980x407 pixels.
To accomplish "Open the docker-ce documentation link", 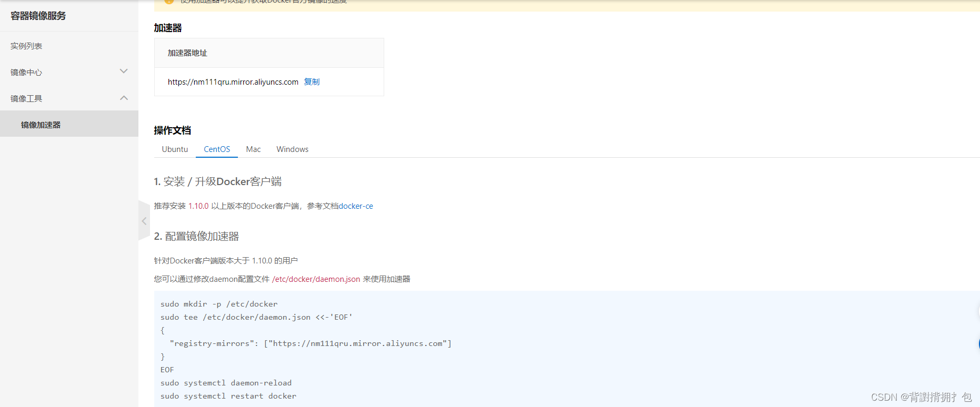I will point(356,206).
